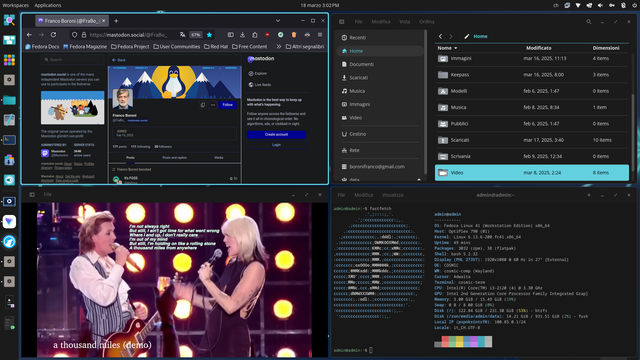
Task: Open Explore in Mastodon sidebar
Action: (258, 73)
